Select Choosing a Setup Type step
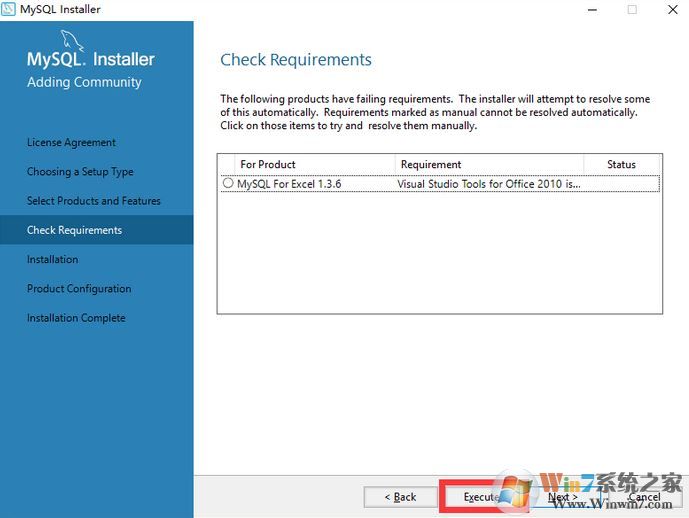This screenshot has height=518, width=689. [80, 172]
